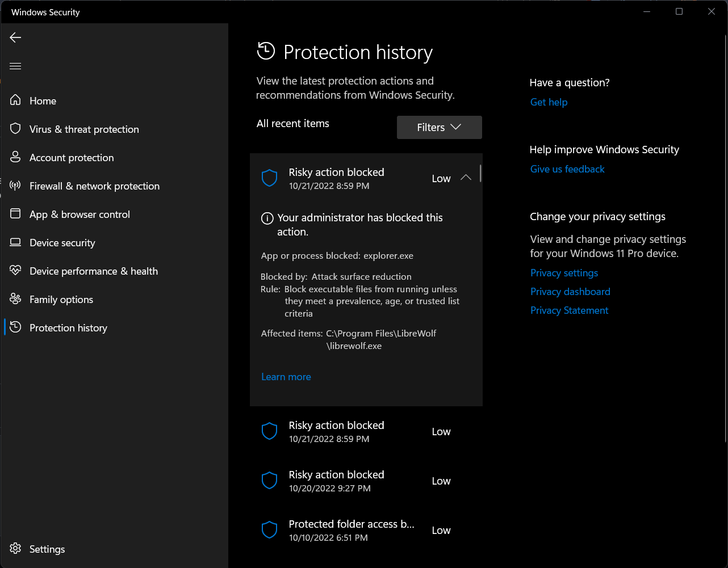Expand the Protected folder access blocked item
This screenshot has width=728, height=568.
coord(366,530)
